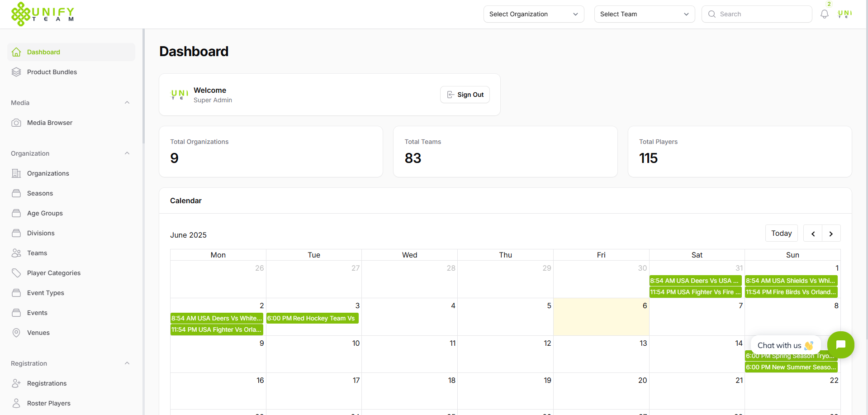Screen dimensions: 868x415
Task: Collapse the Organization sidebar section
Action: (x=127, y=153)
